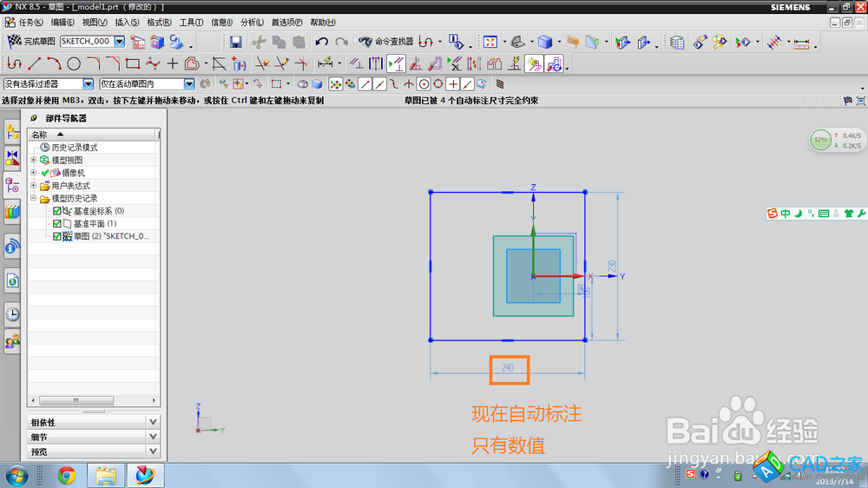Select the Fillet sketch tool
868x488 pixels.
[94, 64]
